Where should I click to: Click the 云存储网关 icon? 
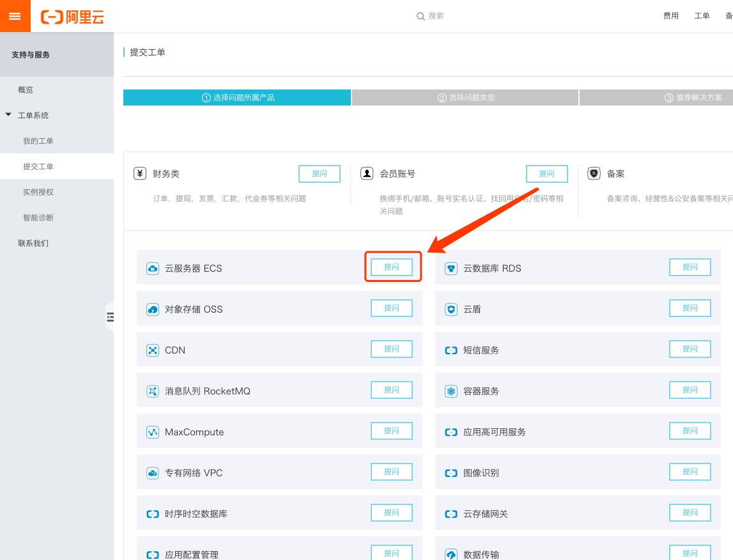point(451,514)
